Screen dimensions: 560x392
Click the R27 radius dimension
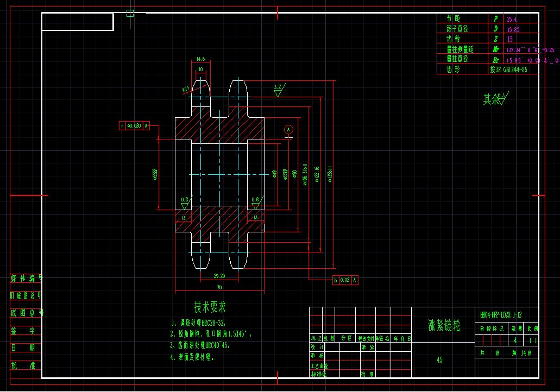click(x=186, y=90)
